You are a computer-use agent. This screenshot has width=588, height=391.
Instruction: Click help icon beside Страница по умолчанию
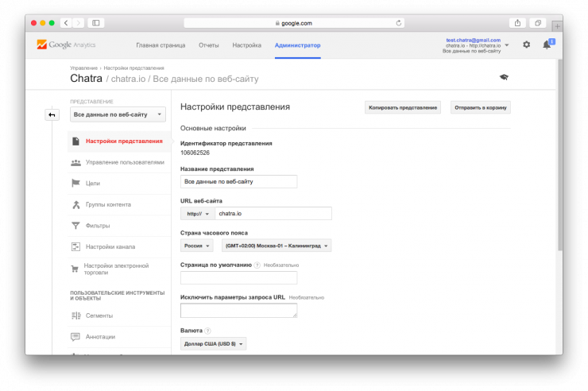257,265
